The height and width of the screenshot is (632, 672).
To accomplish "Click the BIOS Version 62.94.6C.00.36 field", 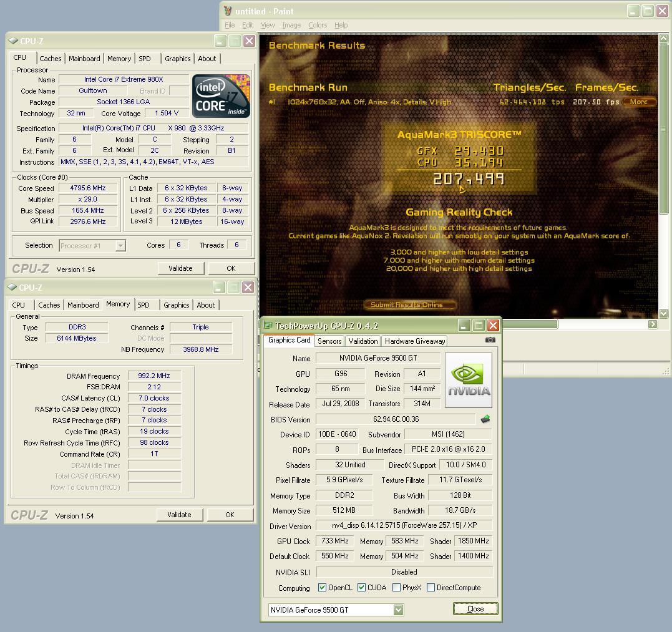I will tap(396, 419).
